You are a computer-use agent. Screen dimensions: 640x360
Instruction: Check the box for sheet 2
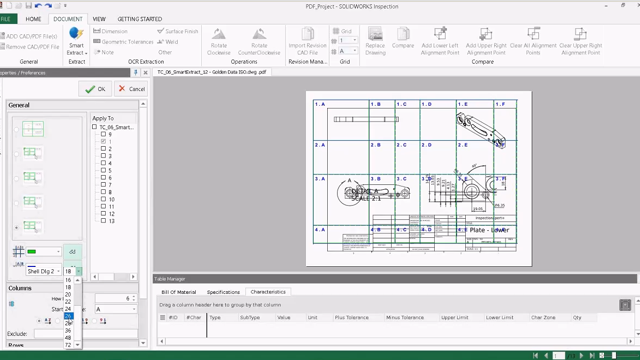103,149
